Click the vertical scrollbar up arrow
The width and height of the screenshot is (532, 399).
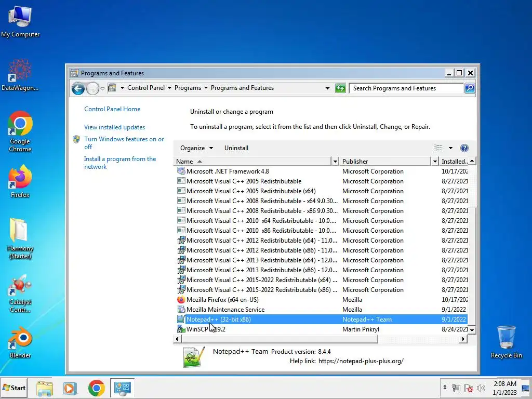pyautogui.click(x=472, y=161)
